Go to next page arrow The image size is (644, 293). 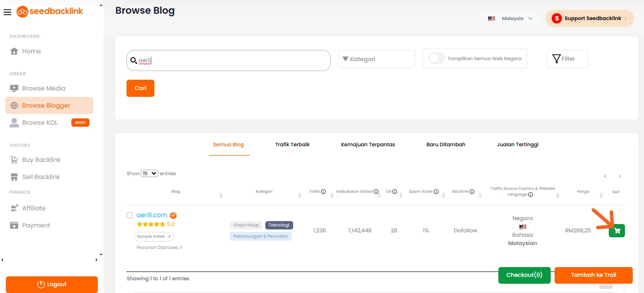coord(620,176)
